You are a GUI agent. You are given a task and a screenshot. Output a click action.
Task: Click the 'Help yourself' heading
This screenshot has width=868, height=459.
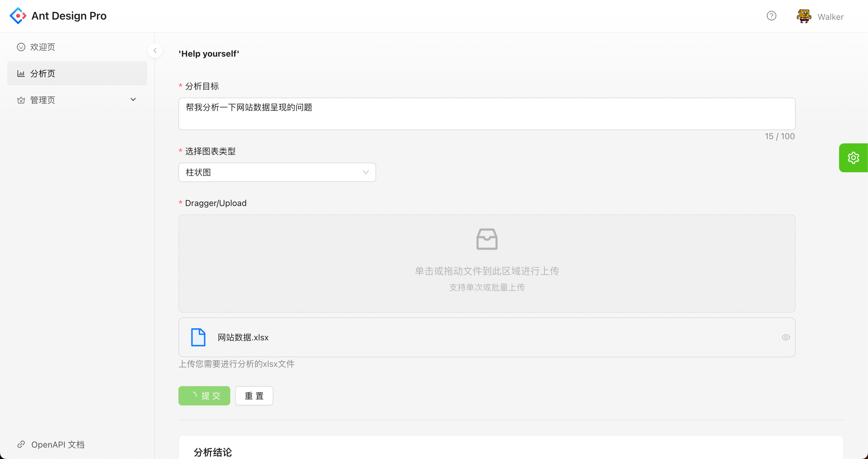pyautogui.click(x=209, y=54)
